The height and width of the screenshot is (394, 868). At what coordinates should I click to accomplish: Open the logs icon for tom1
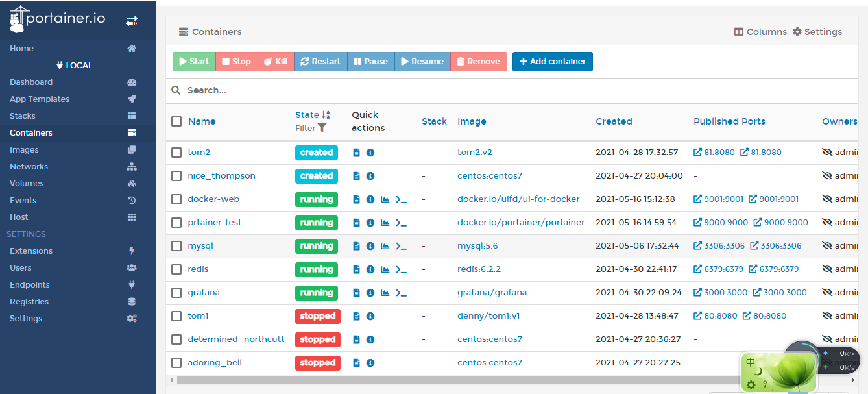click(x=356, y=316)
